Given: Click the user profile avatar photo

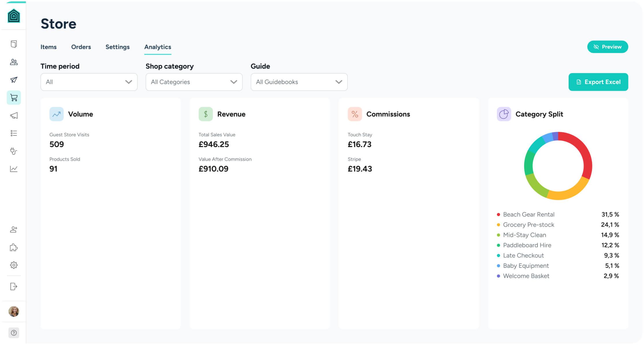Looking at the screenshot, I should point(14,311).
